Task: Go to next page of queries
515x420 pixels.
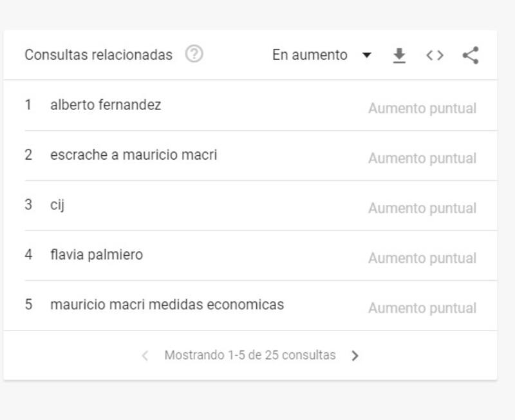Action: point(355,356)
